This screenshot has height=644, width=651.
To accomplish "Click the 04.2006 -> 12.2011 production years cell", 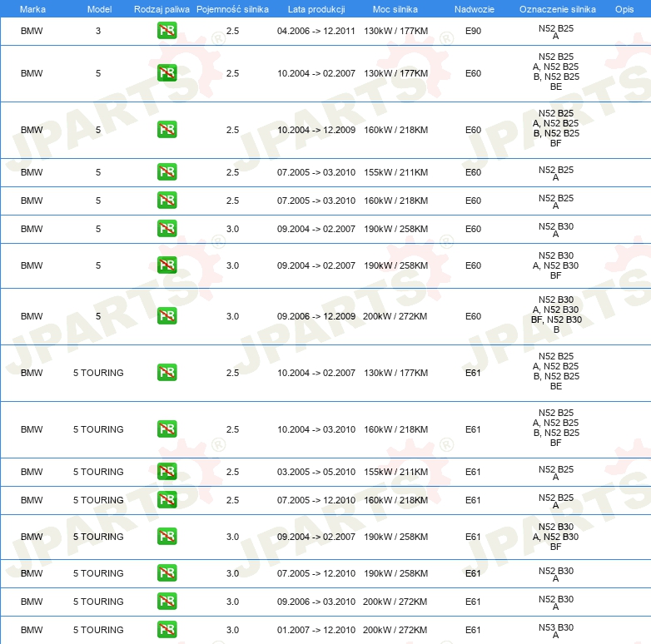I will tap(316, 32).
